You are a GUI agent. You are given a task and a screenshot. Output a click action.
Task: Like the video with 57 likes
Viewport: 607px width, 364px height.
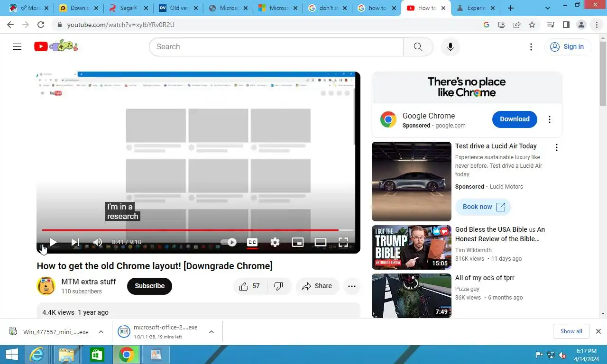pos(250,286)
